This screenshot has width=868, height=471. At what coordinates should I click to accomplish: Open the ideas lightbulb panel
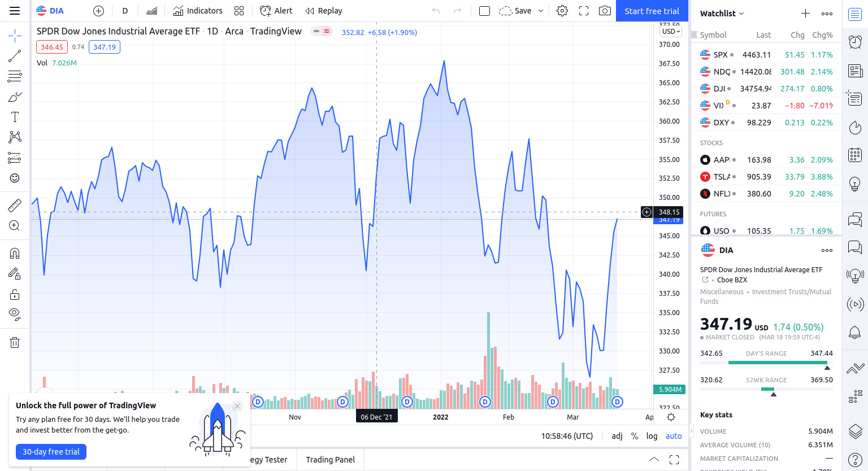click(855, 184)
